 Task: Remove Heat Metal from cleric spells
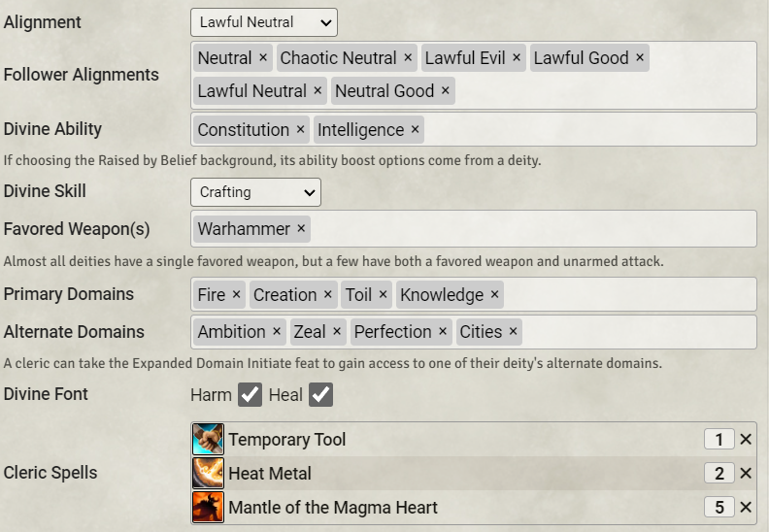tap(746, 474)
